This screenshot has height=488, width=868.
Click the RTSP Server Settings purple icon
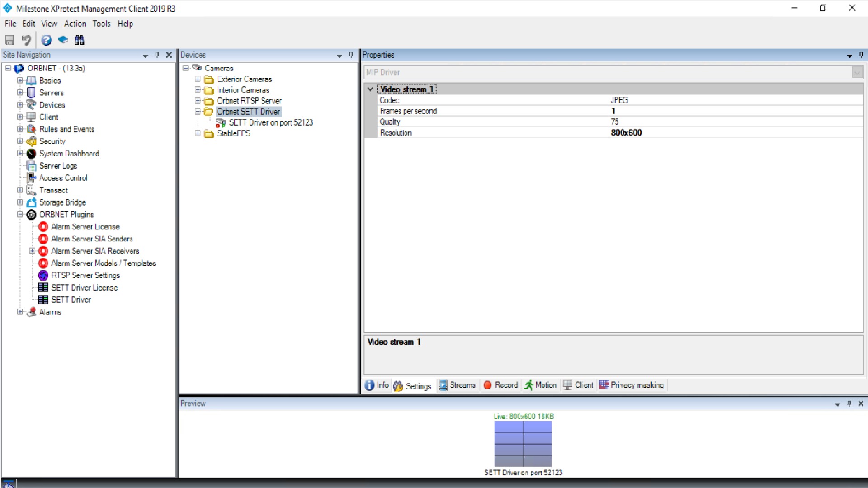(43, 275)
